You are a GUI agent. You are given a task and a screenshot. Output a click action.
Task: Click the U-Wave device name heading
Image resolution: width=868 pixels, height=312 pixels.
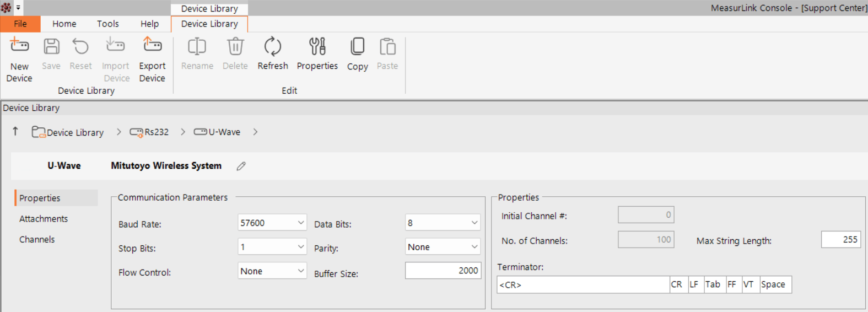pyautogui.click(x=64, y=166)
